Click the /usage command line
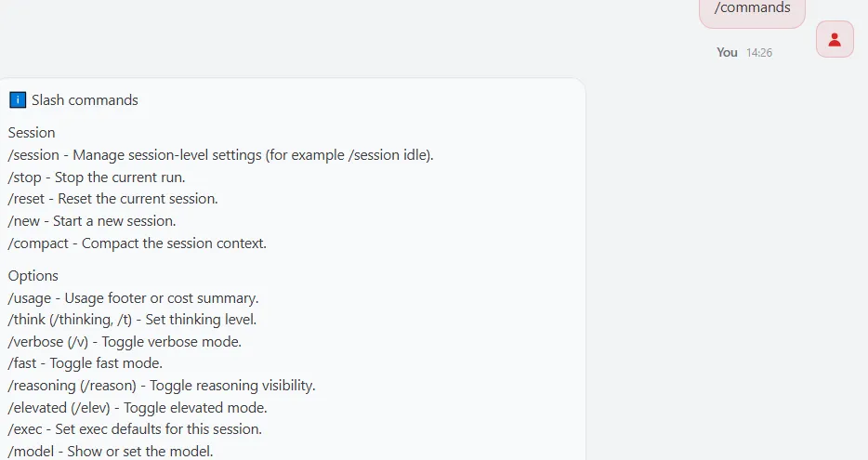The width and height of the screenshot is (868, 460). [133, 297]
